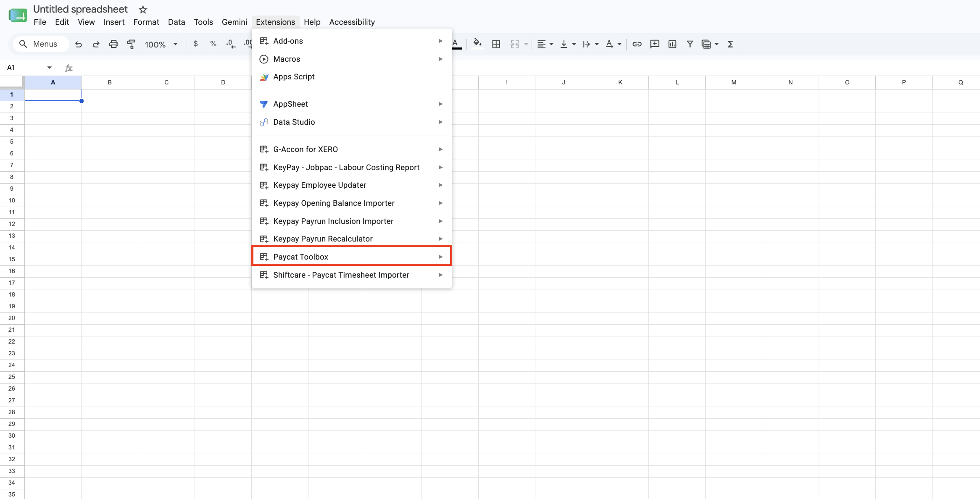Viewport: 980px width, 499px height.
Task: Click the Merge cells icon
Action: (515, 44)
